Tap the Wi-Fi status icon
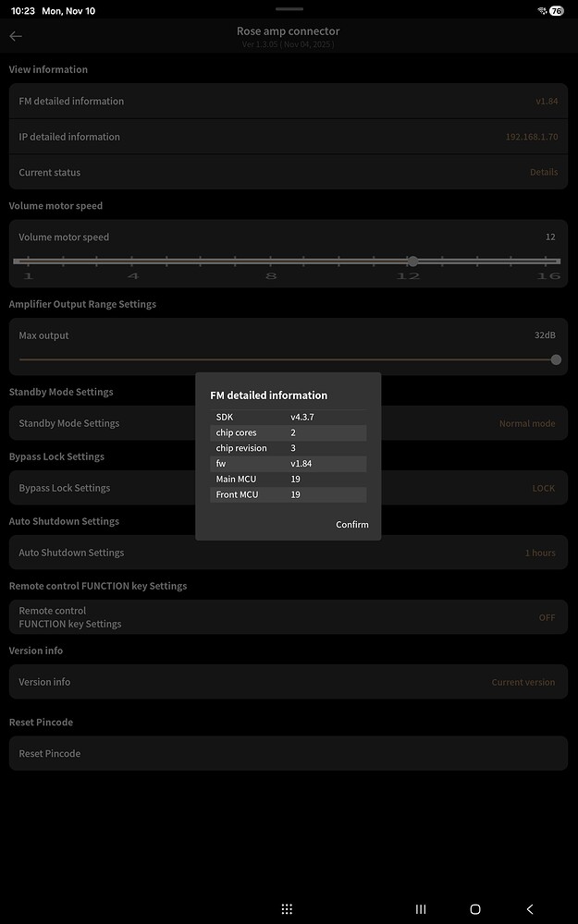Image resolution: width=578 pixels, height=924 pixels. tap(541, 11)
